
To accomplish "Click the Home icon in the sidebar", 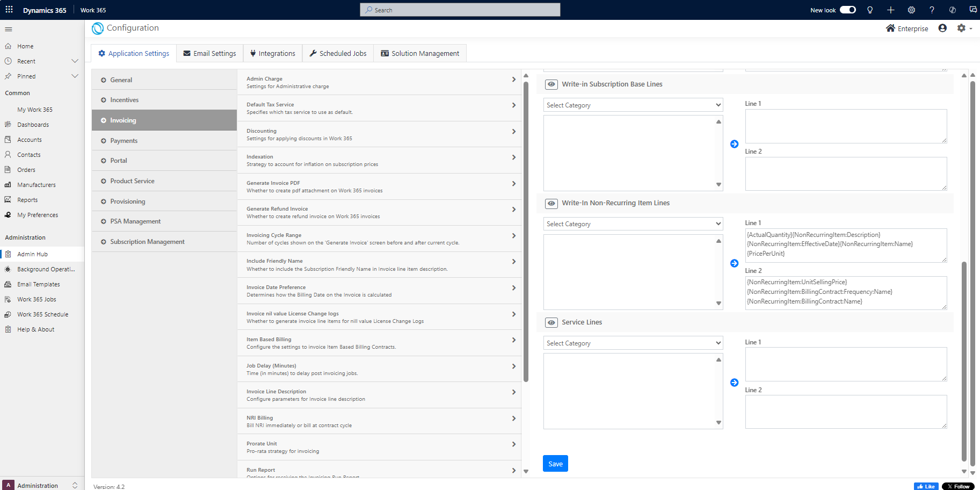I will coord(8,46).
